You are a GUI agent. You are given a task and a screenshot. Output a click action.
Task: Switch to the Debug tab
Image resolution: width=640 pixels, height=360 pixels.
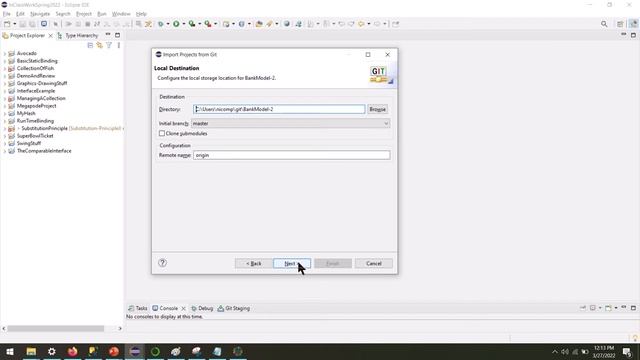point(202,308)
